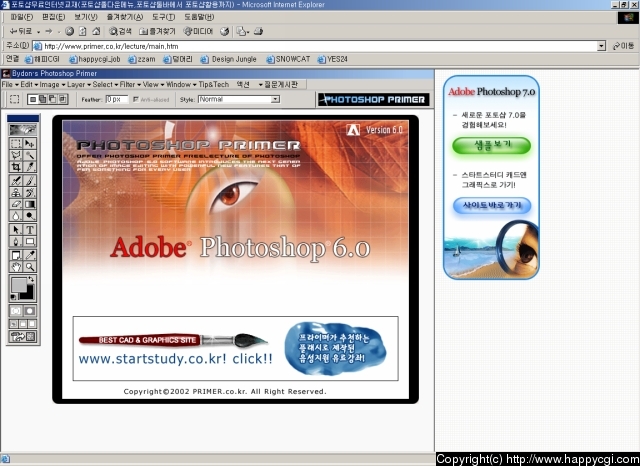Open the SNOWCAT links bar shortcut

pyautogui.click(x=288, y=59)
